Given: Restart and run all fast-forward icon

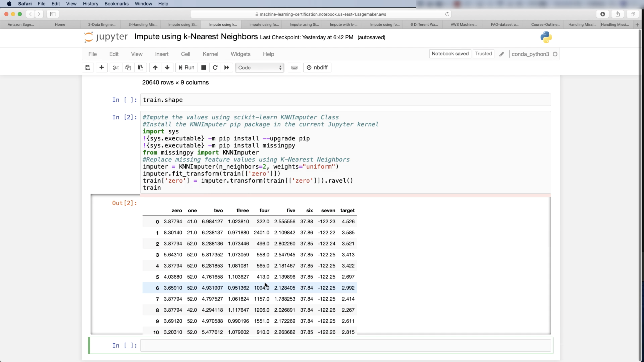Looking at the screenshot, I should pos(227,67).
